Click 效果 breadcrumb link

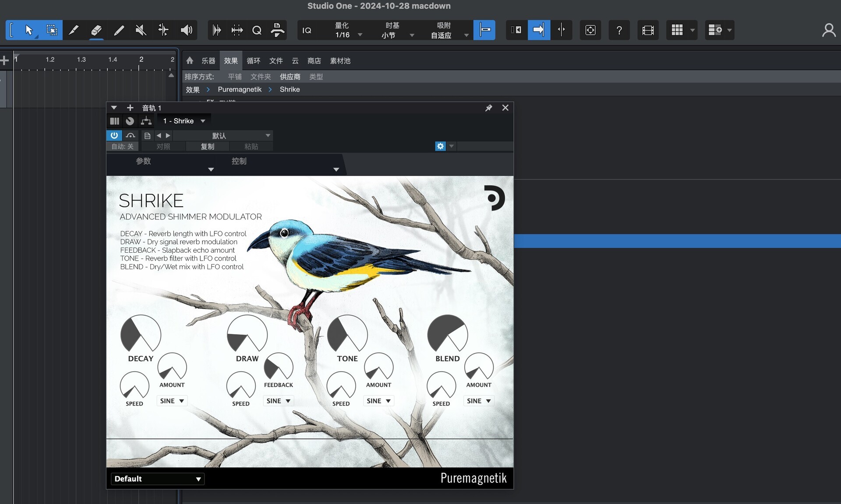point(193,89)
